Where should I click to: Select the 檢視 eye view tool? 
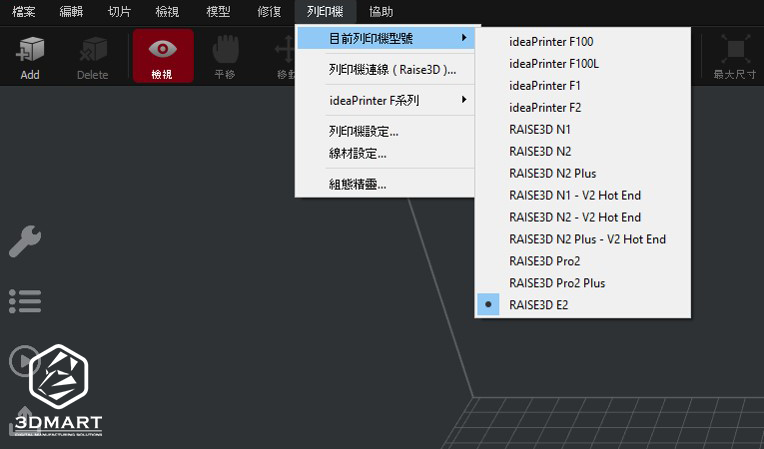click(x=163, y=56)
